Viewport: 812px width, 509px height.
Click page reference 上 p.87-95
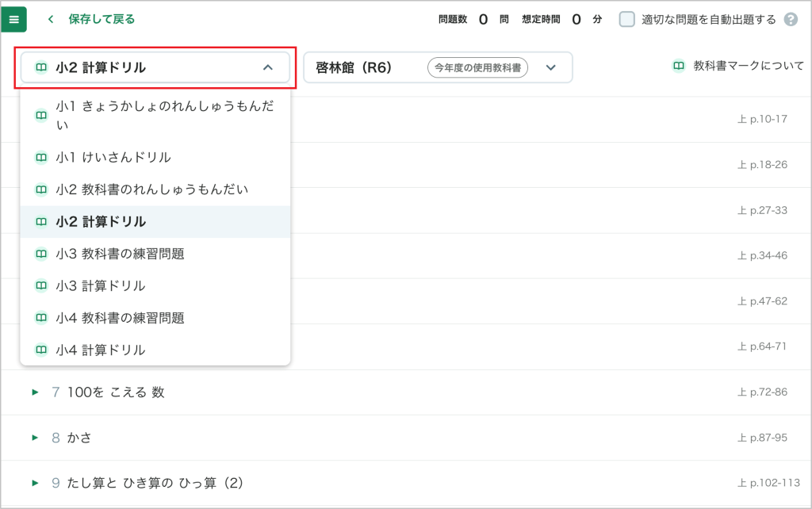[x=762, y=438]
